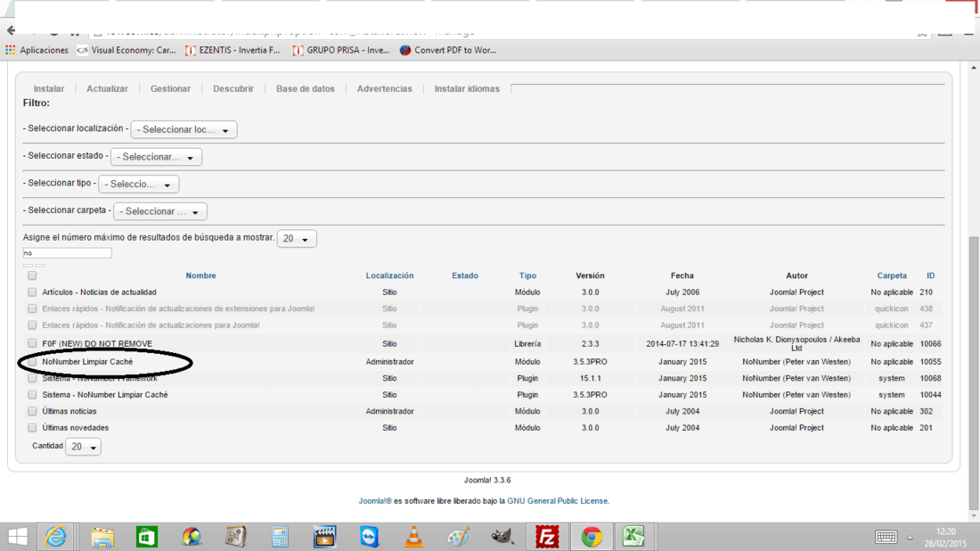Open the Movie Maker clapperboard icon

(x=324, y=537)
